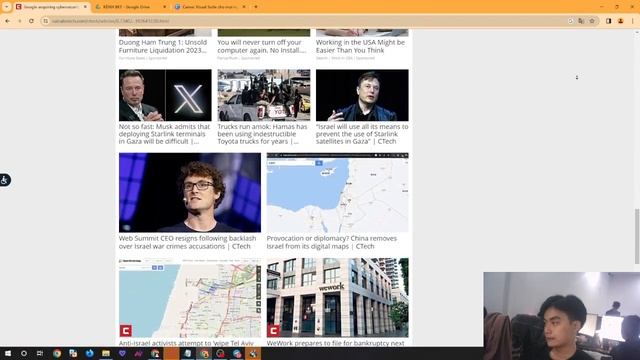Open Google Lens search icon in address bar
Screen dimensions: 640x360
click(571, 21)
